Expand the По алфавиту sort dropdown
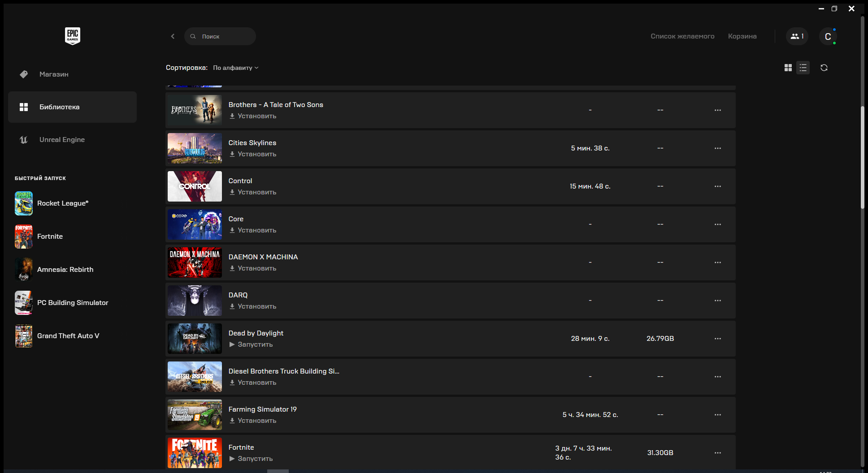Viewport: 868px width, 473px height. (236, 68)
